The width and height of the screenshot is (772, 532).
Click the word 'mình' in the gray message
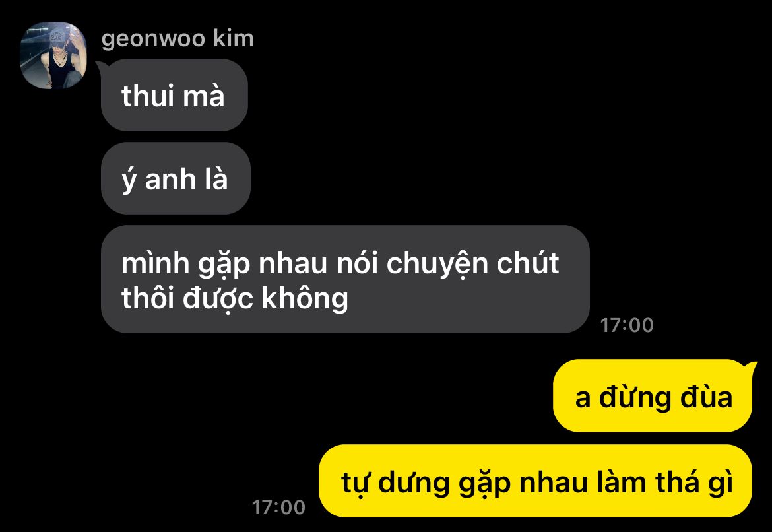[x=155, y=263]
